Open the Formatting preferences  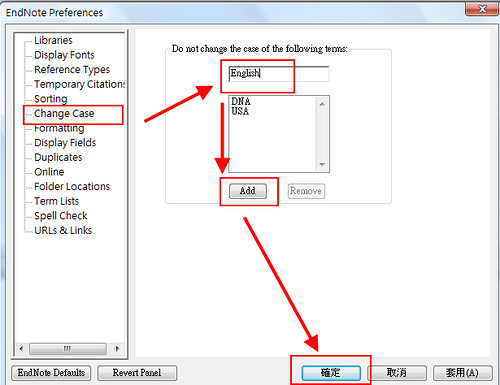coord(59,128)
